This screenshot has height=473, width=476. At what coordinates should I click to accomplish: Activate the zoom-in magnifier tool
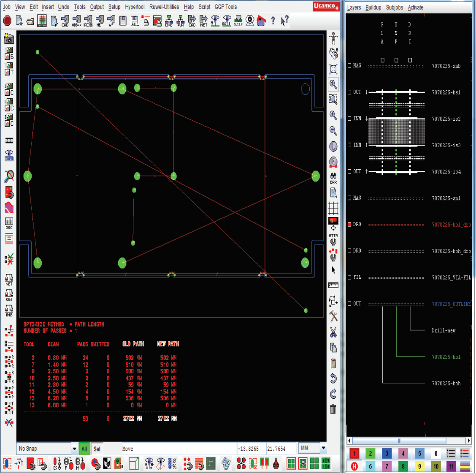(x=333, y=115)
